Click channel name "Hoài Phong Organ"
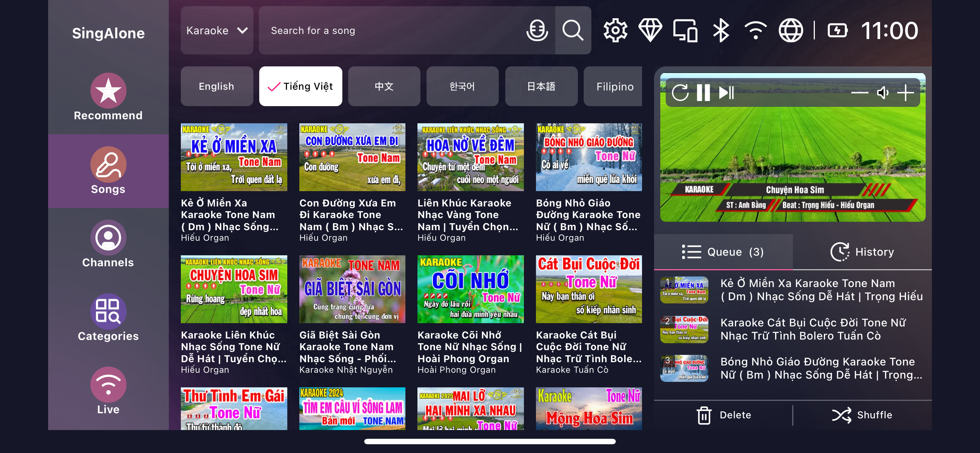 pyautogui.click(x=456, y=369)
